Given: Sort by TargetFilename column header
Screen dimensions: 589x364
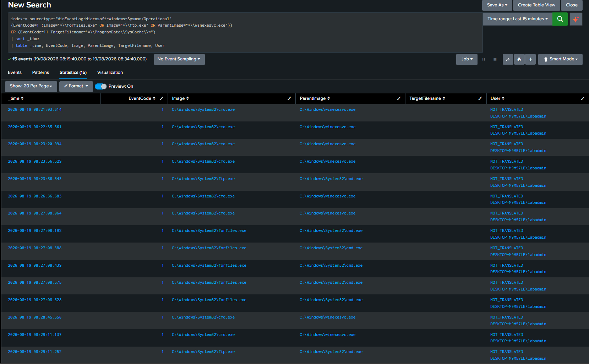Looking at the screenshot, I should (427, 98).
